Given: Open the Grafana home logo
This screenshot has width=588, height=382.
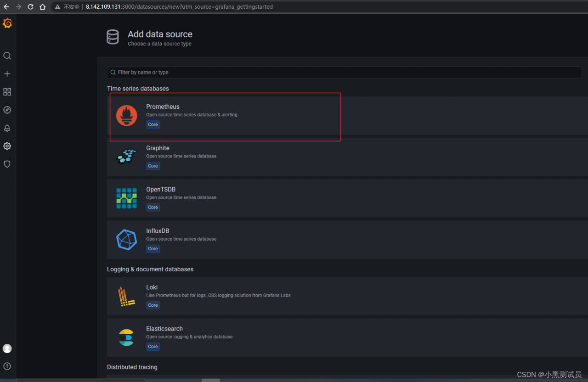Looking at the screenshot, I should tap(7, 23).
